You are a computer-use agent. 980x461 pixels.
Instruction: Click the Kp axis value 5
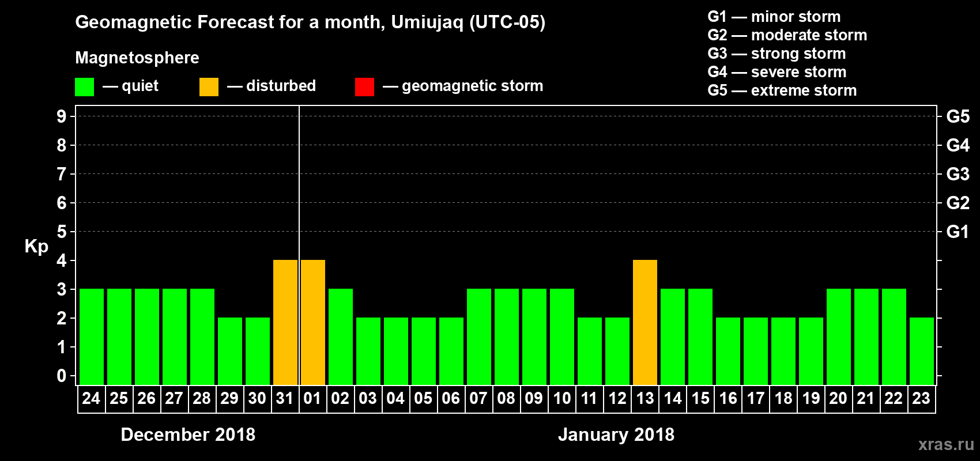coord(62,232)
